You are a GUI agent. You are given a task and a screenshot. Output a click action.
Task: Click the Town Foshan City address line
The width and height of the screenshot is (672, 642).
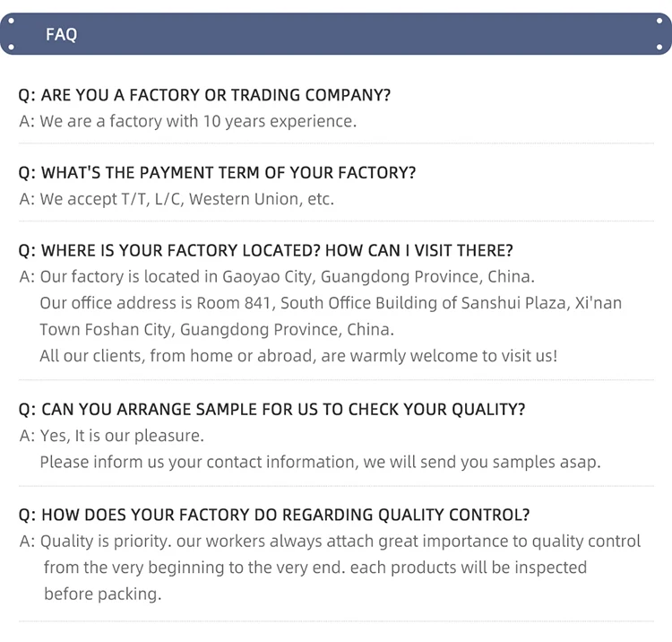point(216,329)
